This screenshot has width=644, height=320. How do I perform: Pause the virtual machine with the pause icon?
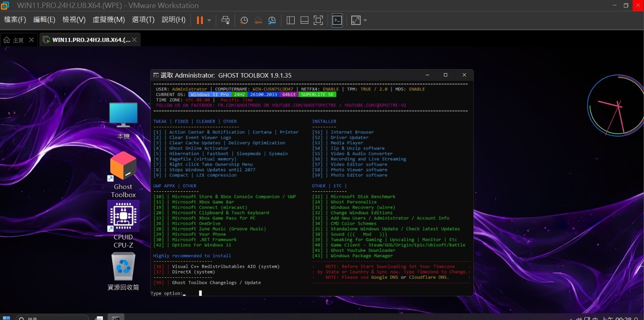[x=200, y=20]
